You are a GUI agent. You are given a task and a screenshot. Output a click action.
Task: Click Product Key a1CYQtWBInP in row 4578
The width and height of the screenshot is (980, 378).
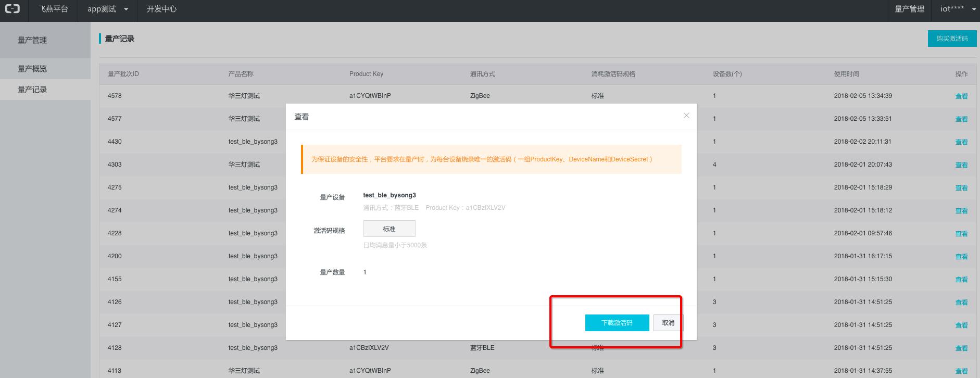pos(370,96)
